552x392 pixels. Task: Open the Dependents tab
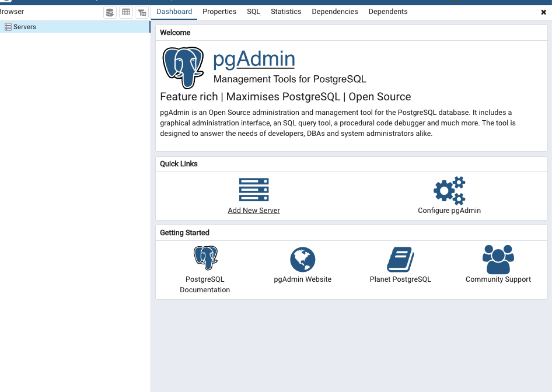388,12
